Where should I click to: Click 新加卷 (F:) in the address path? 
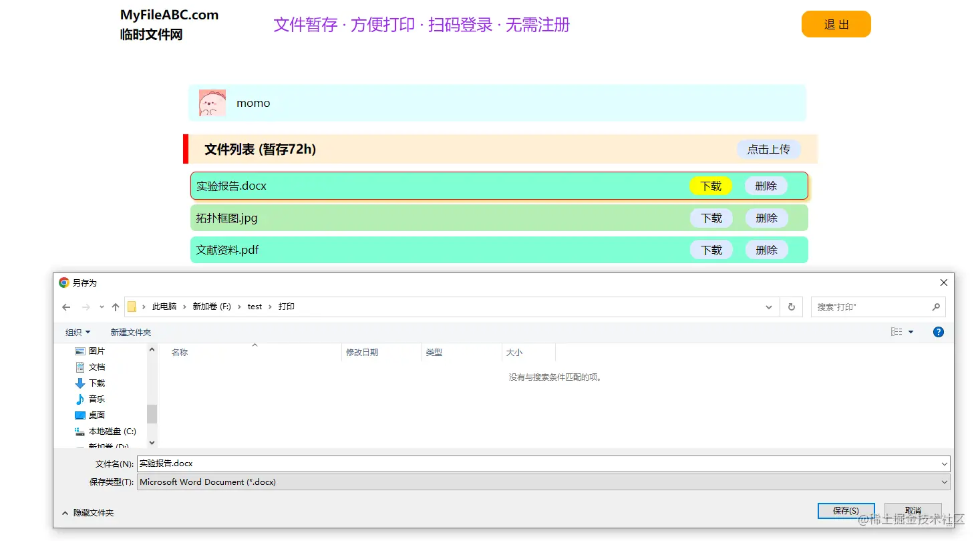click(212, 307)
